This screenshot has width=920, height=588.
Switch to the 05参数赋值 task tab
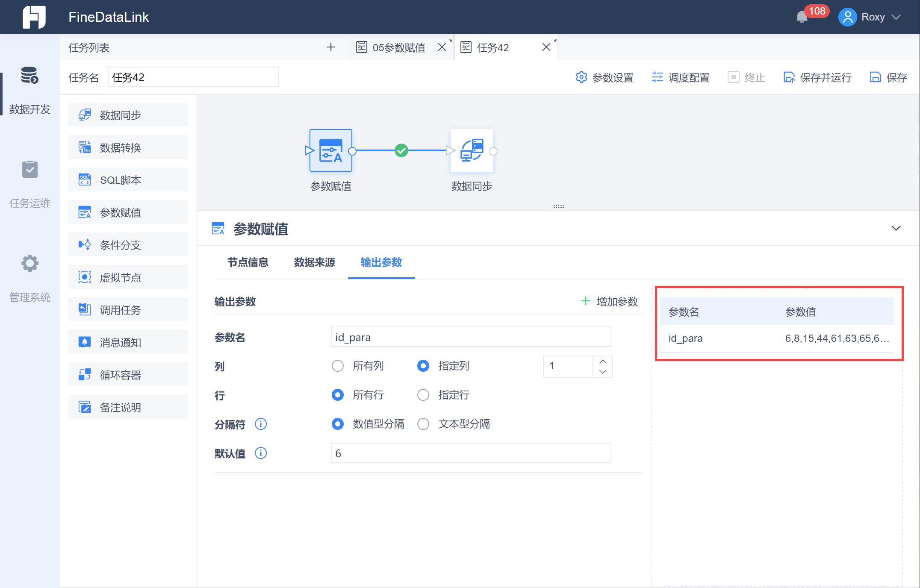(x=398, y=47)
